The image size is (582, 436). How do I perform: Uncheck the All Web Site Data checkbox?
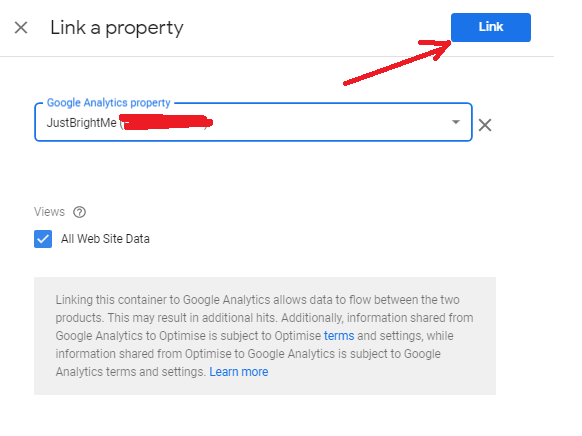click(43, 239)
